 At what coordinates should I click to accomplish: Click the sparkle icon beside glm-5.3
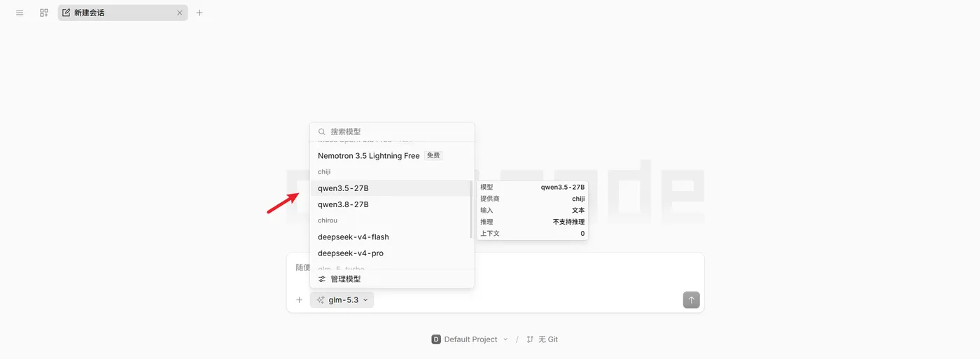click(321, 300)
